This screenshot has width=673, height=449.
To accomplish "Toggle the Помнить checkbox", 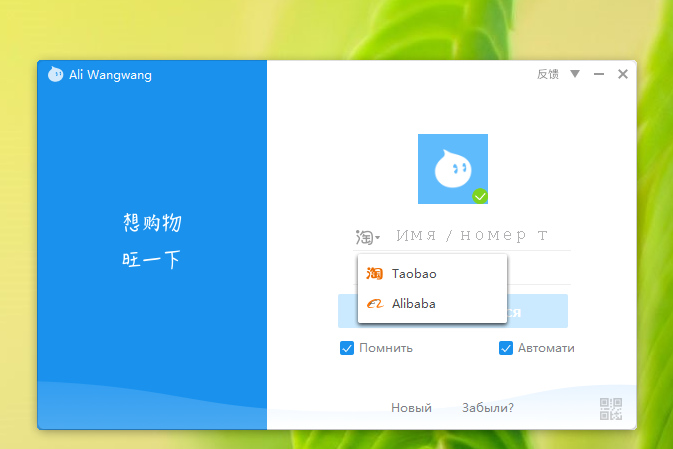I will pyautogui.click(x=347, y=348).
